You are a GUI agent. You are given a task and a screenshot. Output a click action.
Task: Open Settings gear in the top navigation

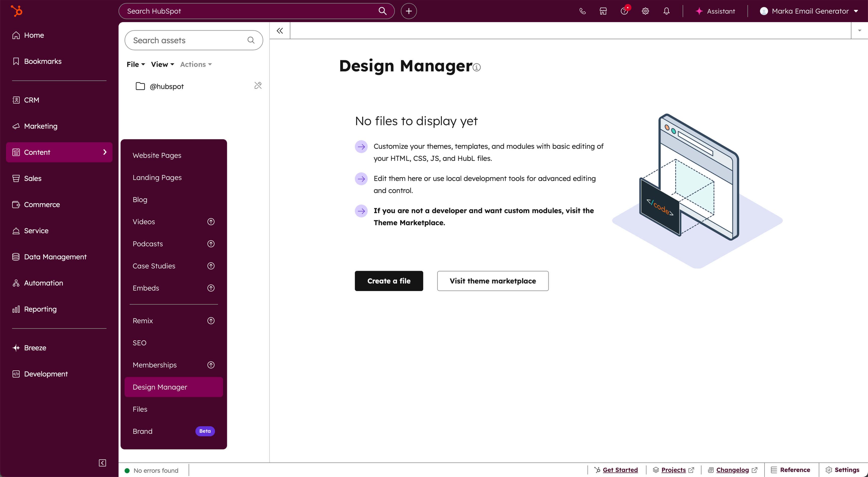pos(645,11)
